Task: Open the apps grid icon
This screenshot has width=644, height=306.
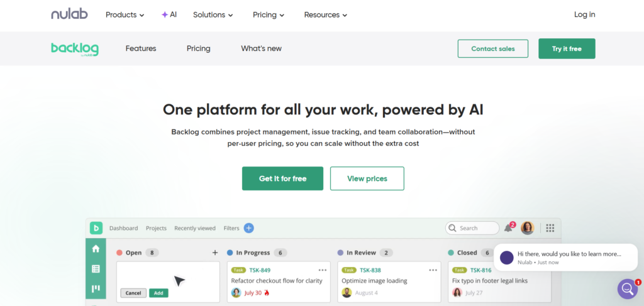Action: click(550, 228)
